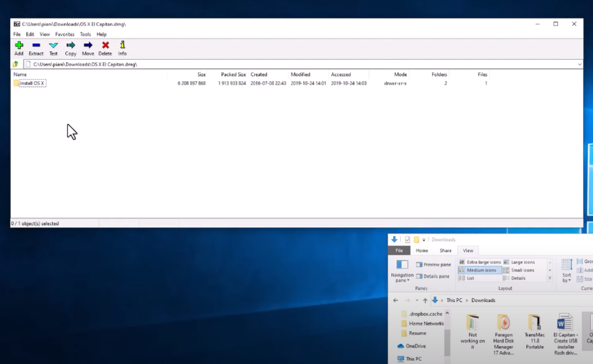Toggle Details pane in Explorer

click(x=433, y=276)
